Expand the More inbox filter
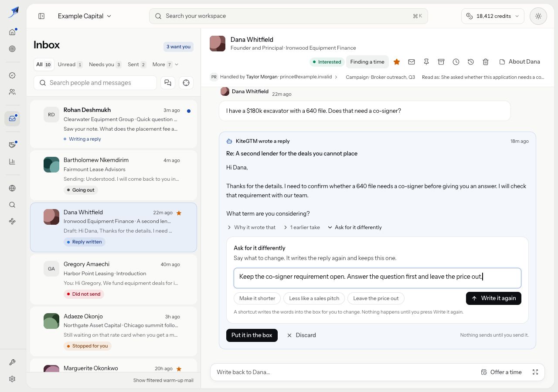This screenshot has width=558, height=392. (166, 64)
